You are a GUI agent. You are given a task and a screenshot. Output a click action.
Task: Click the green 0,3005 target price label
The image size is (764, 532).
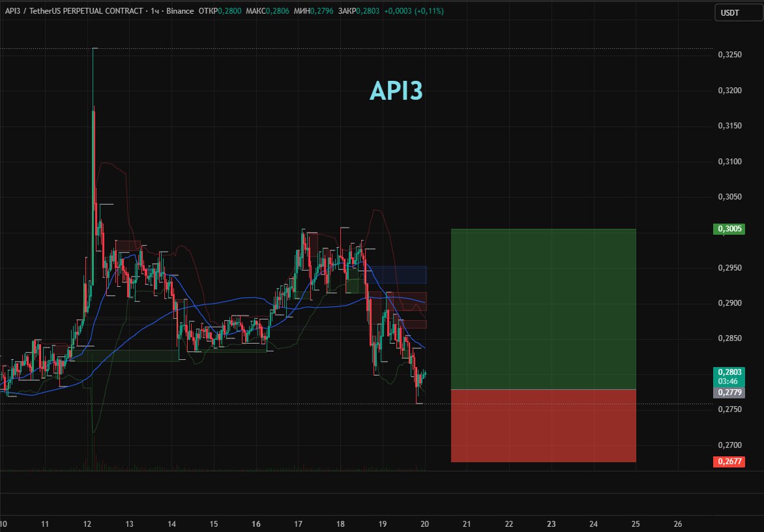[729, 229]
